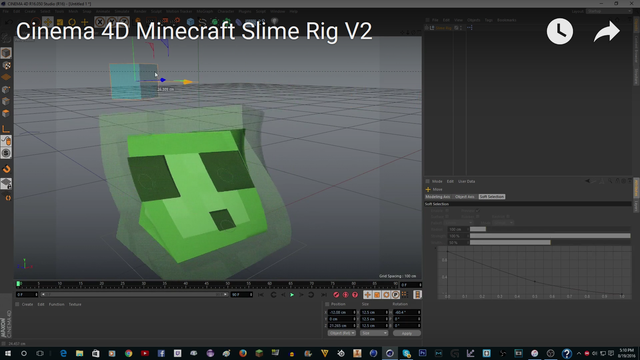Switch to Modeling Axis tab
Viewport: 640px width, 360px height.
coord(438,197)
